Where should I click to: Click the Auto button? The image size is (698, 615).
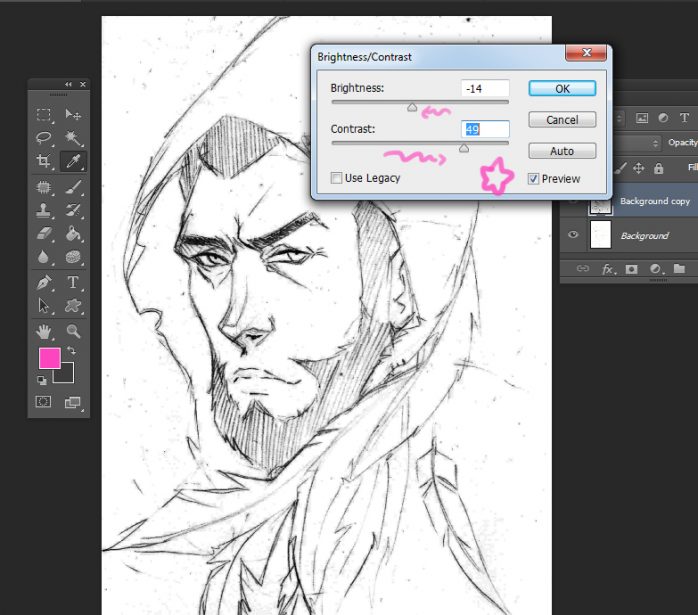click(562, 151)
